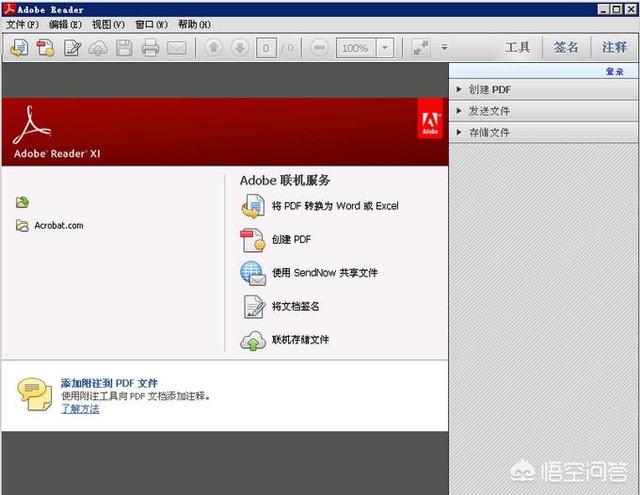
Task: Click the sticky note comment icon
Action: 35,395
